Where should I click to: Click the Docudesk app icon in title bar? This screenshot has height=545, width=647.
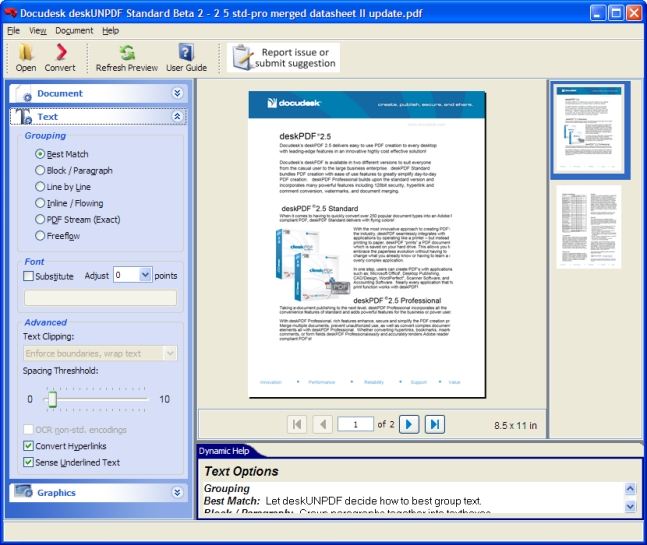click(10, 13)
